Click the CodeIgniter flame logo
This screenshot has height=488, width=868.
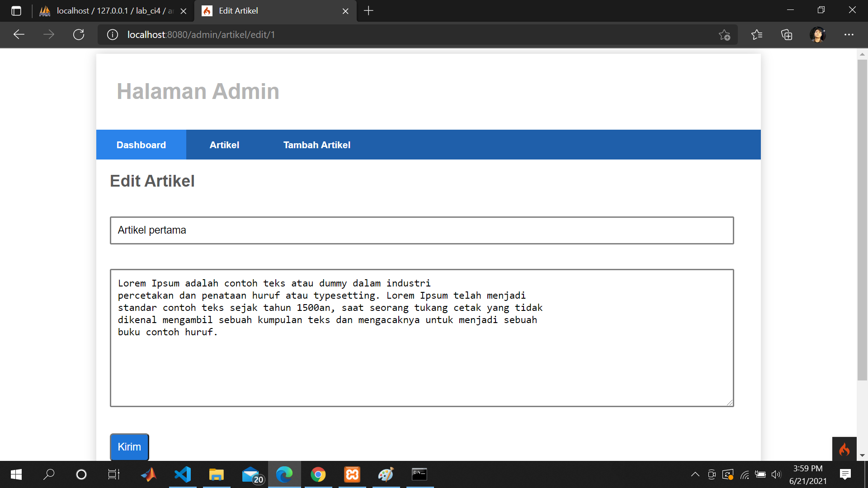click(845, 450)
